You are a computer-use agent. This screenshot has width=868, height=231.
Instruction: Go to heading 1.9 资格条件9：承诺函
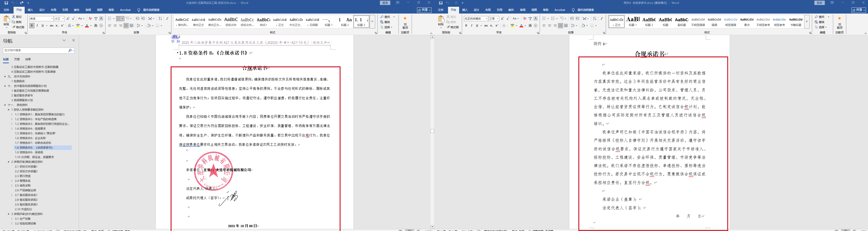coord(29,152)
